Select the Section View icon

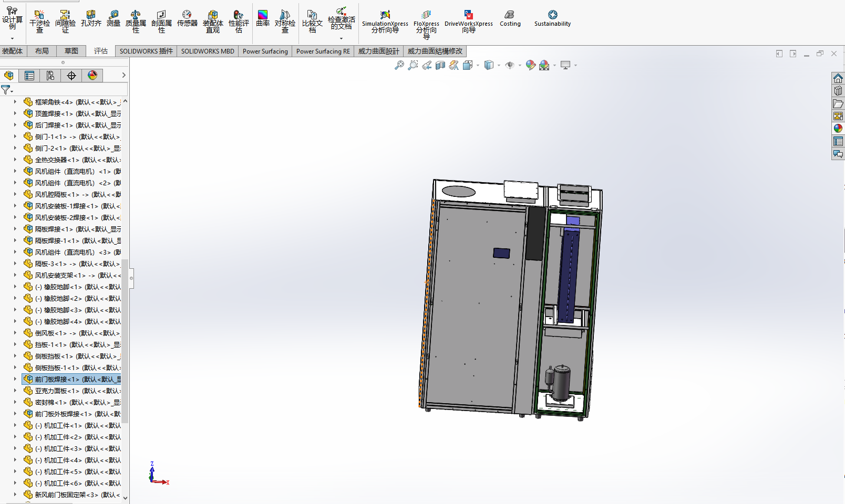tap(440, 65)
